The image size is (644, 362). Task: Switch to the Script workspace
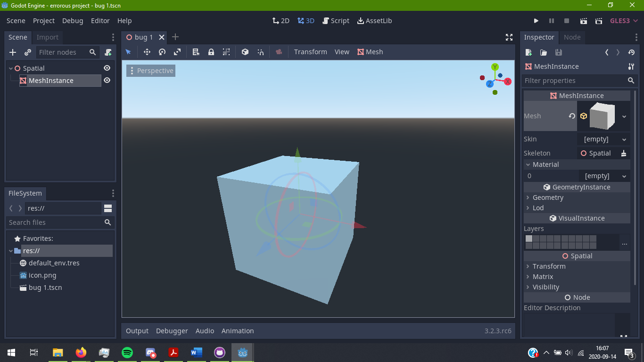tap(336, 21)
